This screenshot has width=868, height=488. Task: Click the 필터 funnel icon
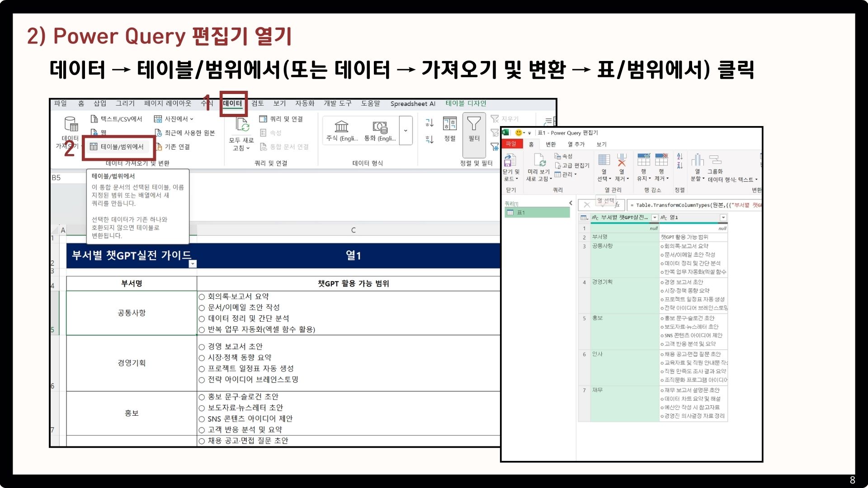[x=474, y=124]
